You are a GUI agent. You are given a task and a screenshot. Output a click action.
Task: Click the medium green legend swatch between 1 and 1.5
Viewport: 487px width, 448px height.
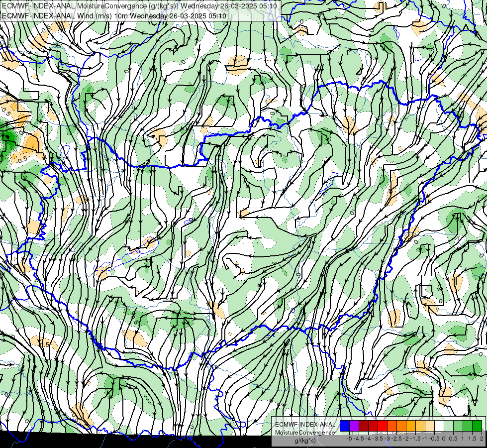coord(468,426)
